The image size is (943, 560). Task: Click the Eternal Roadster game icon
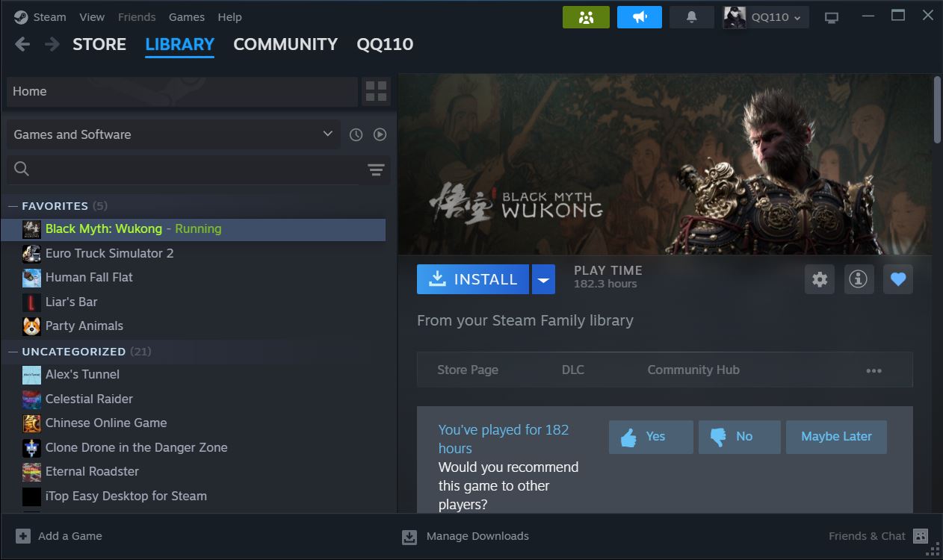coord(31,472)
